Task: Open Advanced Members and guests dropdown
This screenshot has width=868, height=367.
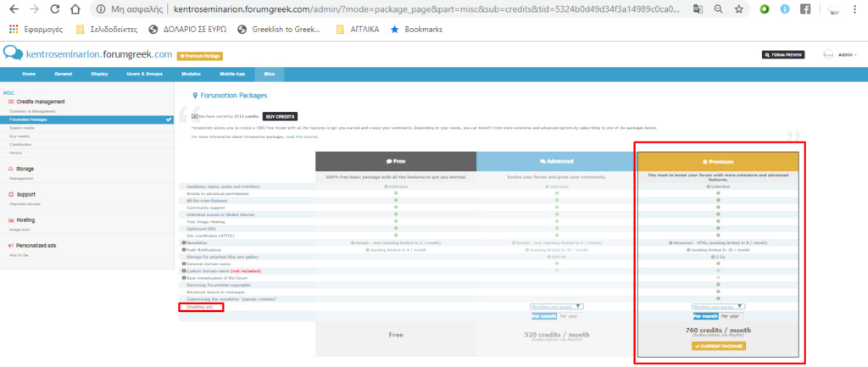Action: (557, 306)
